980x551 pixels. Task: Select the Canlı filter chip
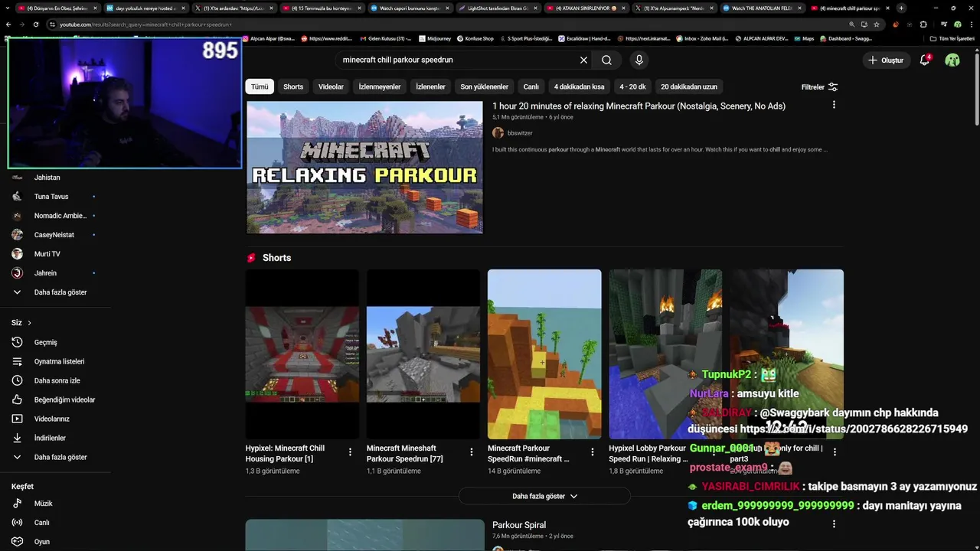pos(531,86)
